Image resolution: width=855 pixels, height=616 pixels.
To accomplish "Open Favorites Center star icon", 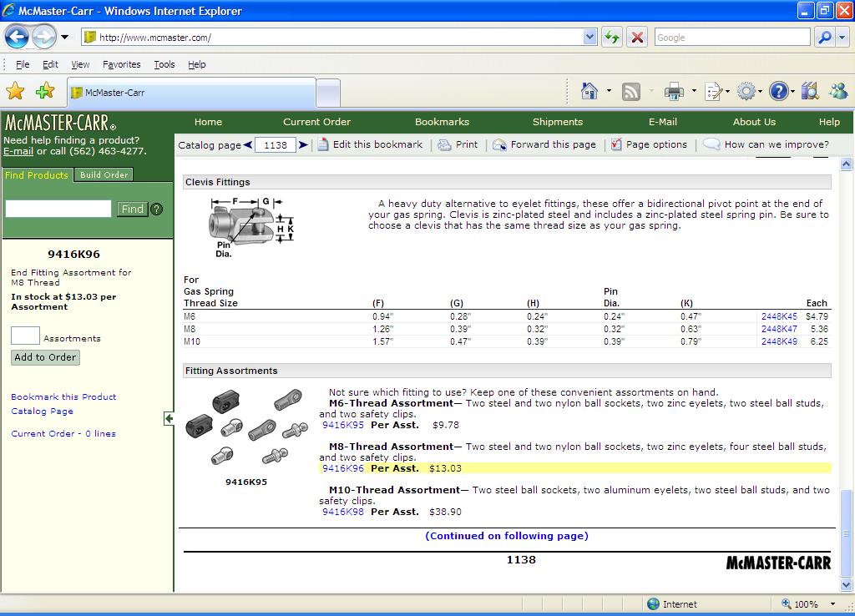I will [x=15, y=91].
